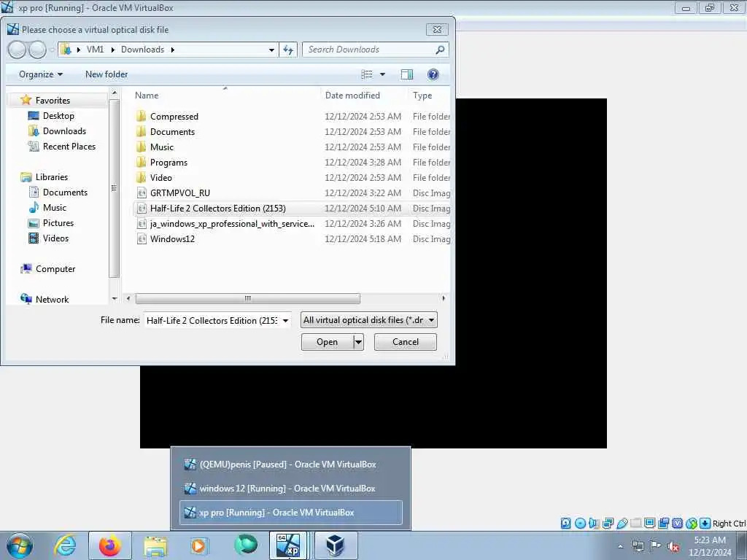Expand the VM1 breadcrumb arrow
Viewport: 747px width, 560px height.
pos(113,50)
